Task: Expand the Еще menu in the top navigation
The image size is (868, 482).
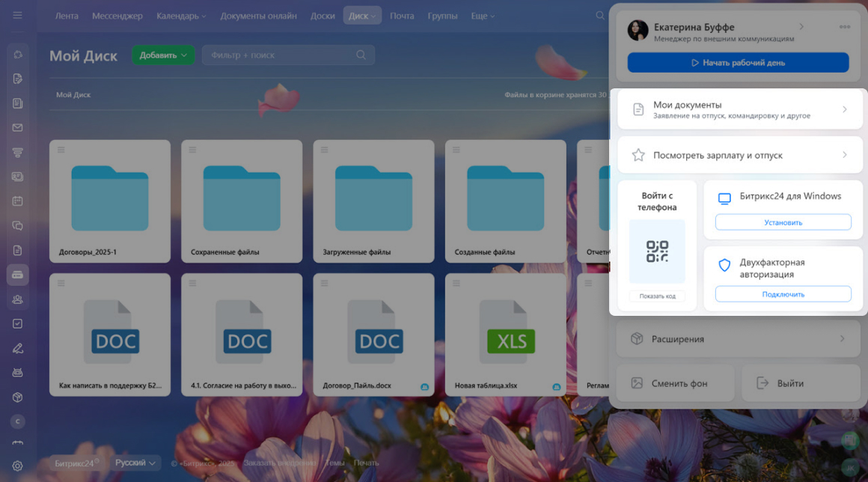Action: (483, 16)
